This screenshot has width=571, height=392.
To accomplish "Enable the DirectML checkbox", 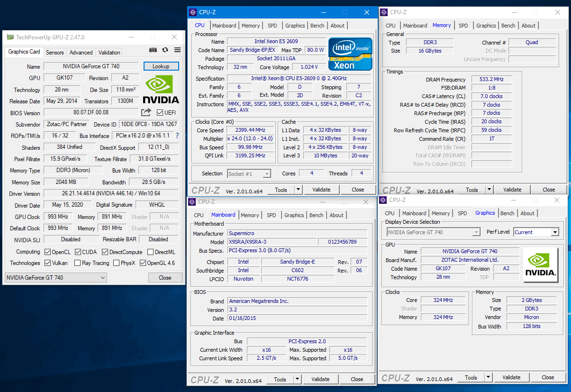I will click(150, 252).
